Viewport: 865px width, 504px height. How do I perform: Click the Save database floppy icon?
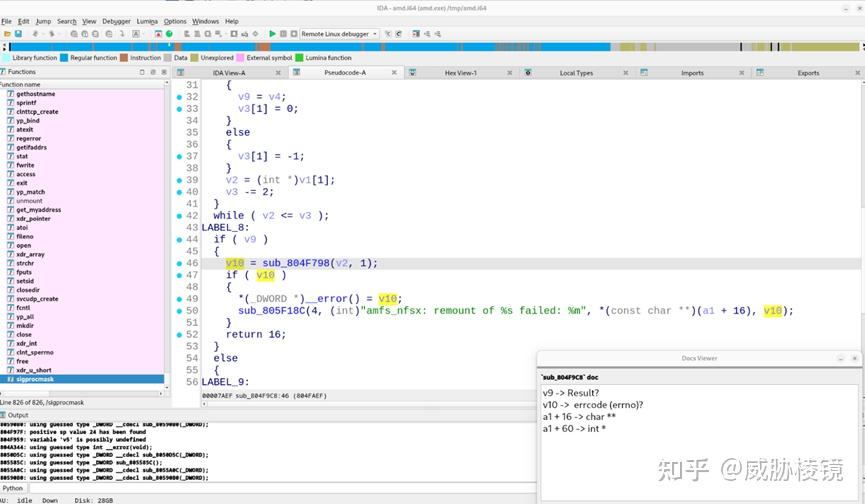click(x=18, y=34)
